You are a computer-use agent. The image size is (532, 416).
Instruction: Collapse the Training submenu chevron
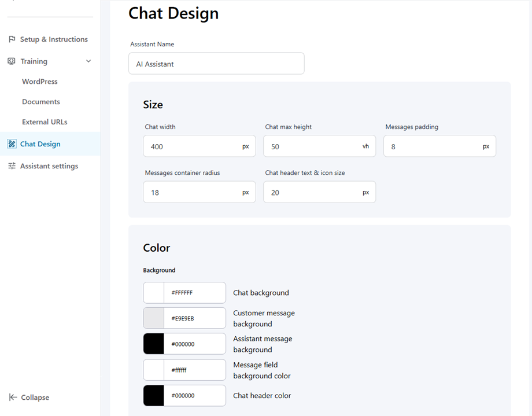coord(88,61)
